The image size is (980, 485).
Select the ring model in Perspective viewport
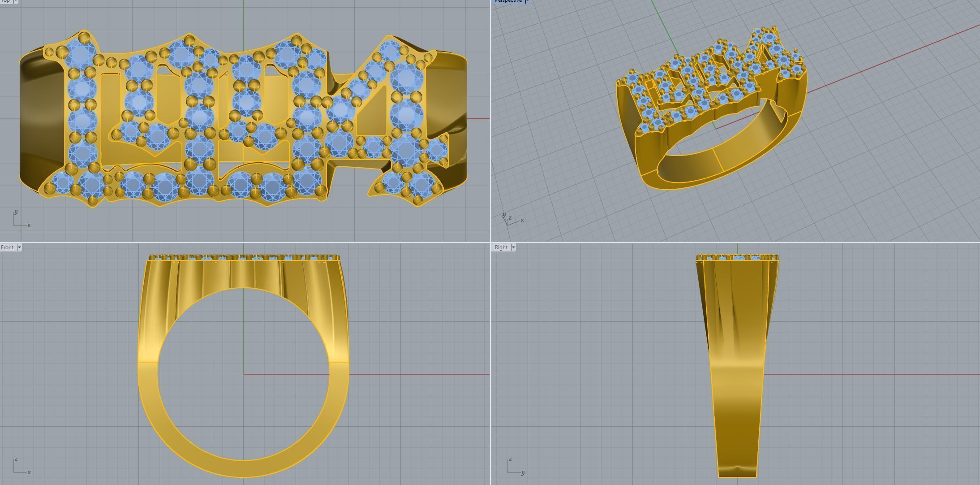click(712, 108)
